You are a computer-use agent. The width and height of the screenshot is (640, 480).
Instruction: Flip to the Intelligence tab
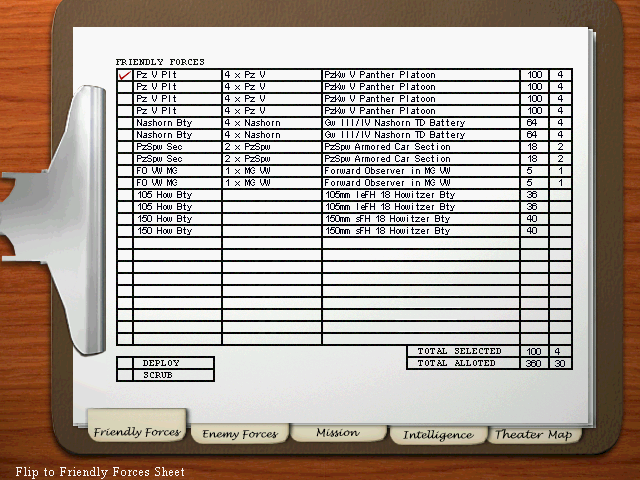click(x=438, y=435)
